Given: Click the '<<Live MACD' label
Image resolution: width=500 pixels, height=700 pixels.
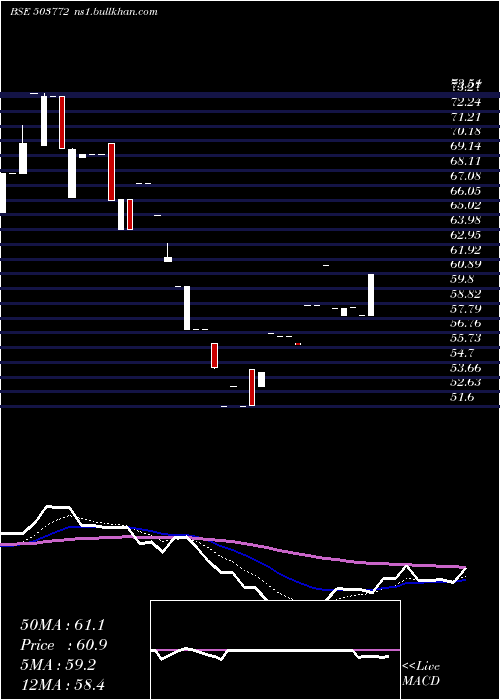Looking at the screenshot, I should (x=421, y=674).
